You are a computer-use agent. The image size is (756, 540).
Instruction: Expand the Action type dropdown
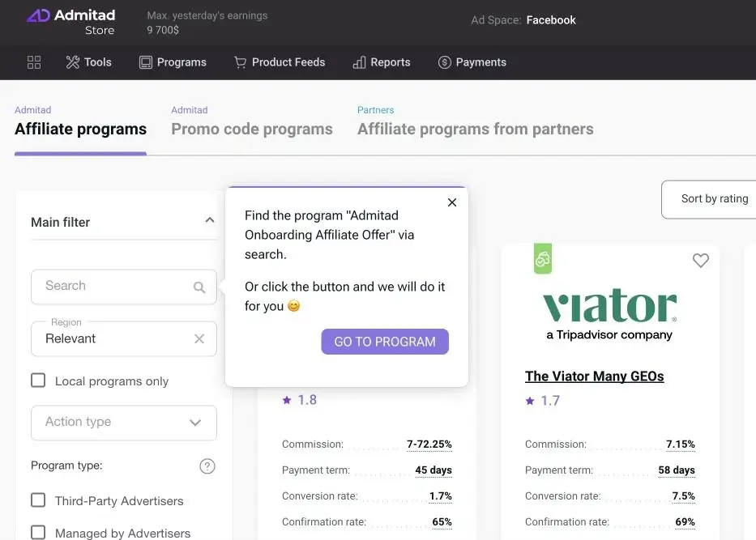[x=124, y=423]
